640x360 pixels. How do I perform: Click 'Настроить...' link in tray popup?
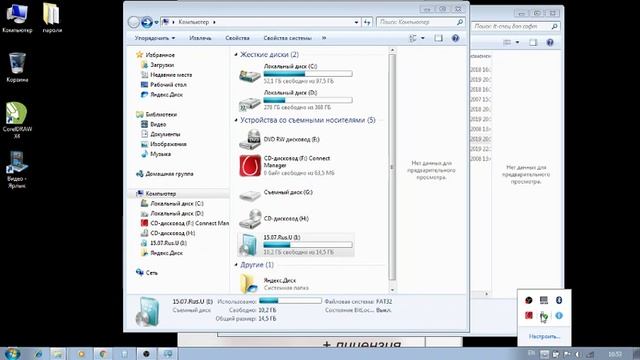point(544,336)
